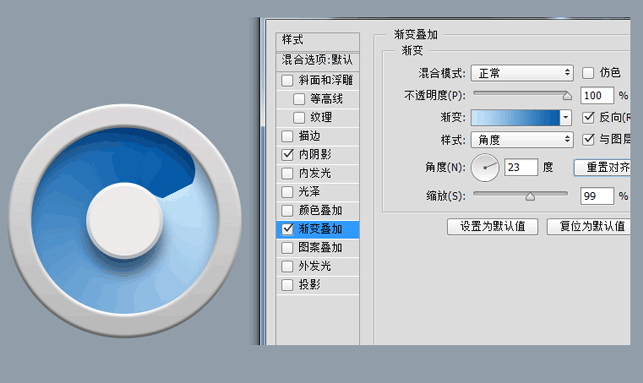This screenshot has width=643, height=383.
Task: Uncheck the 与图层 align-with-layer checkbox
Action: [588, 139]
